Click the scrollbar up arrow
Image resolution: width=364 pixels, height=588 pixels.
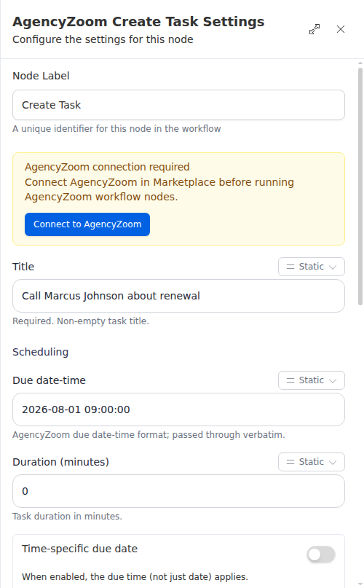360,63
